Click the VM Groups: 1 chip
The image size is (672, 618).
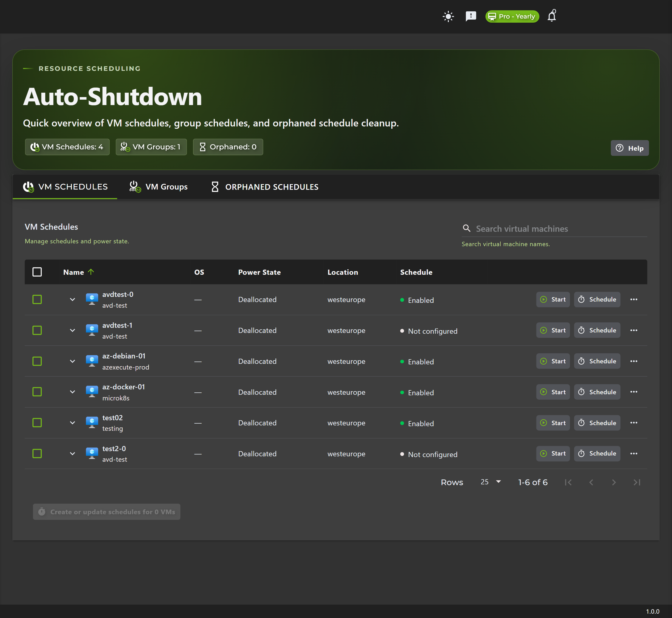(151, 147)
